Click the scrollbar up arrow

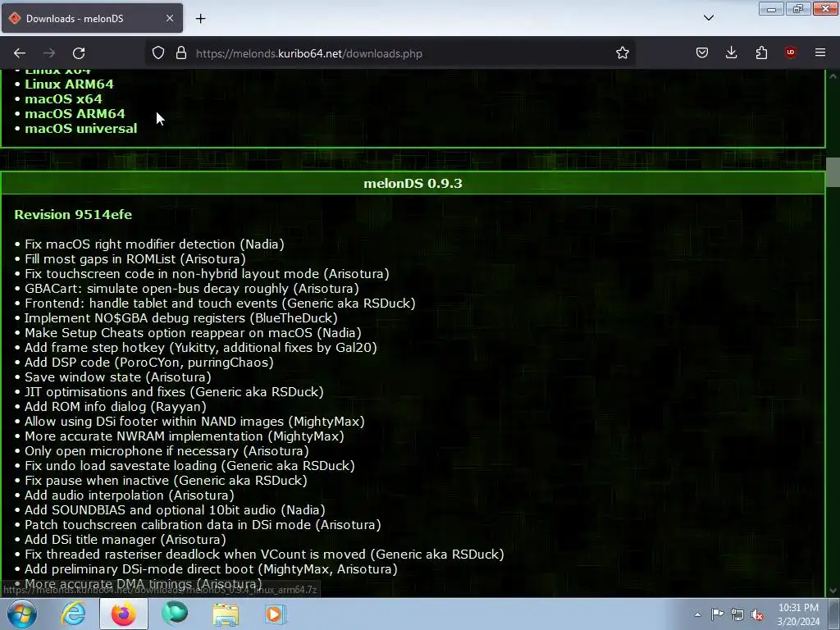click(833, 76)
